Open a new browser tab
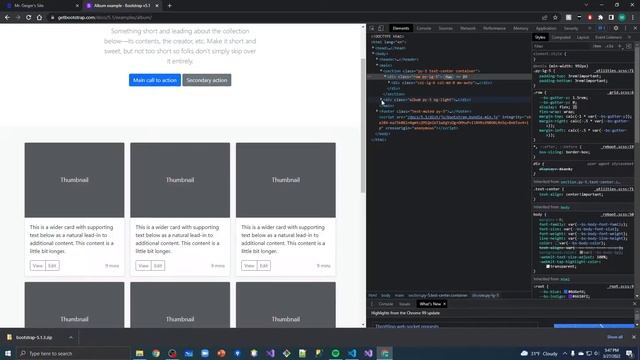This screenshot has height=360, width=640. coord(169,6)
